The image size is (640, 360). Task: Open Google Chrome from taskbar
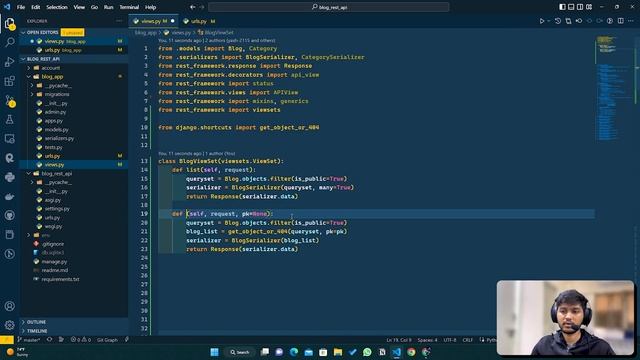pos(411,352)
